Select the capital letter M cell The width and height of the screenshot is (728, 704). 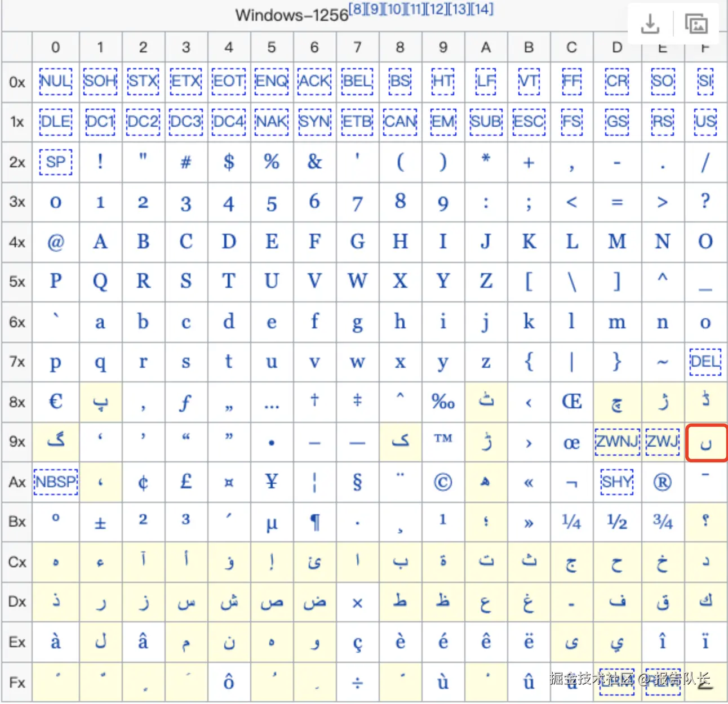[617, 242]
